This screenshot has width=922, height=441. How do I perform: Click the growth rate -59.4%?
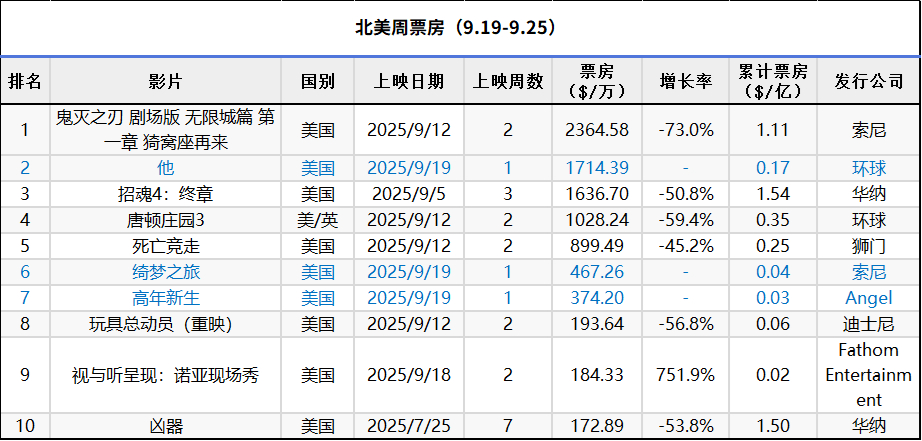pyautogui.click(x=686, y=220)
